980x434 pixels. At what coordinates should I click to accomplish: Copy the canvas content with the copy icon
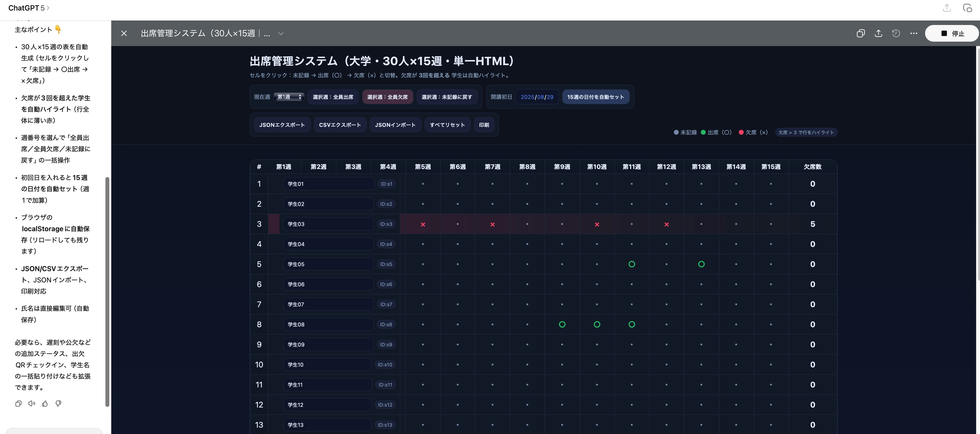click(x=861, y=34)
